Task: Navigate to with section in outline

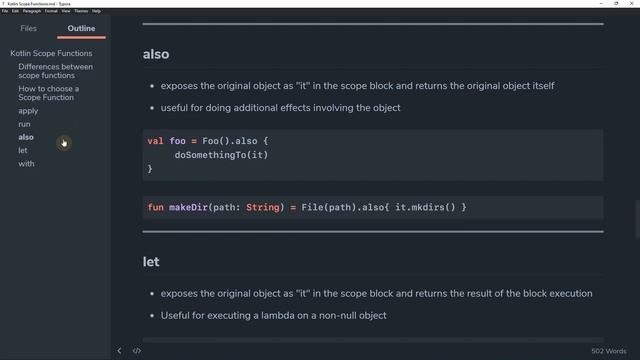Action: 26,164
